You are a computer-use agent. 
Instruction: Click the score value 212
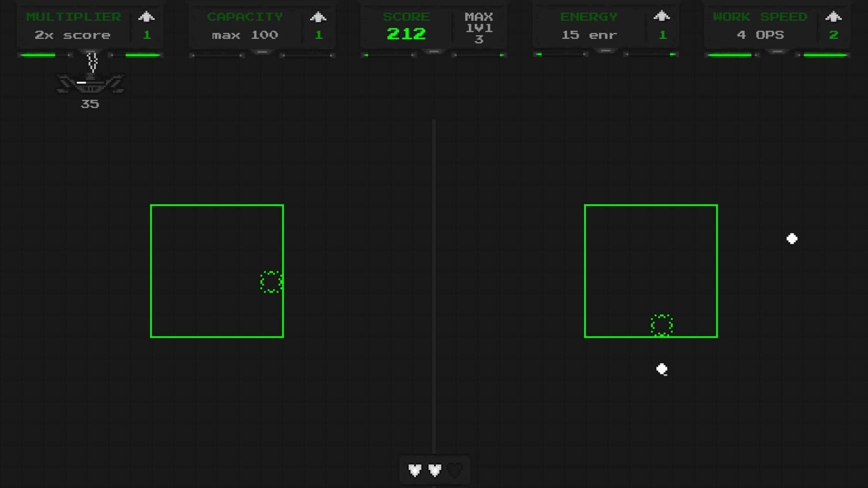[x=406, y=34]
